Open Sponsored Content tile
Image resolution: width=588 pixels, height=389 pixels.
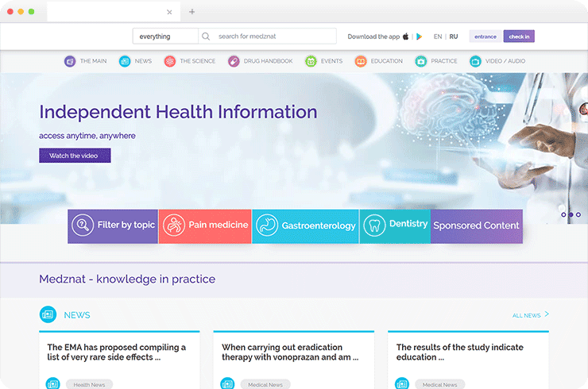pos(477,226)
